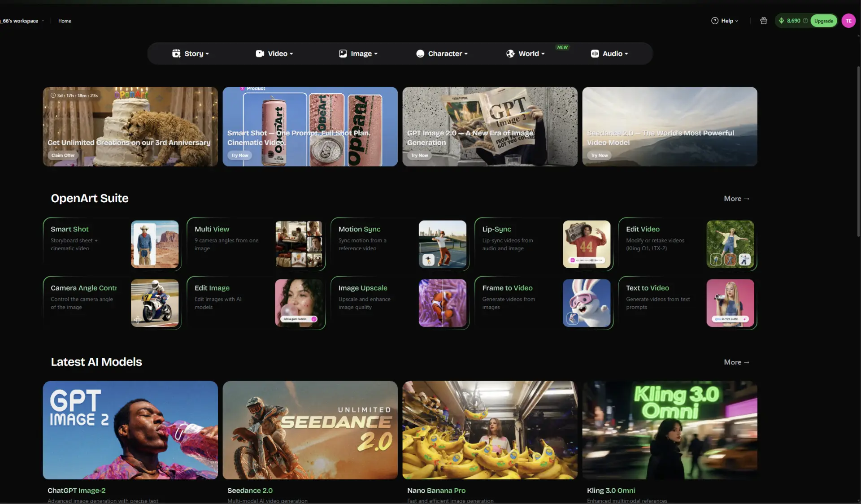Open the Edit Video suite card
The width and height of the screenshot is (861, 504).
(688, 244)
